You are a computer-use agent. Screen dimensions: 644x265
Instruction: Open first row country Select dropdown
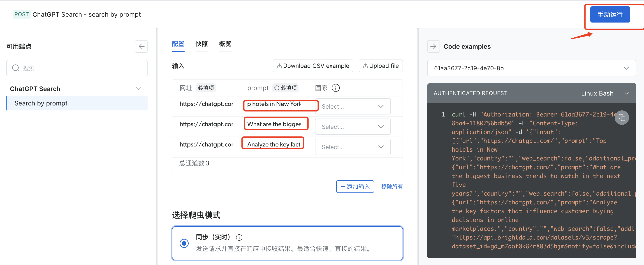point(352,106)
